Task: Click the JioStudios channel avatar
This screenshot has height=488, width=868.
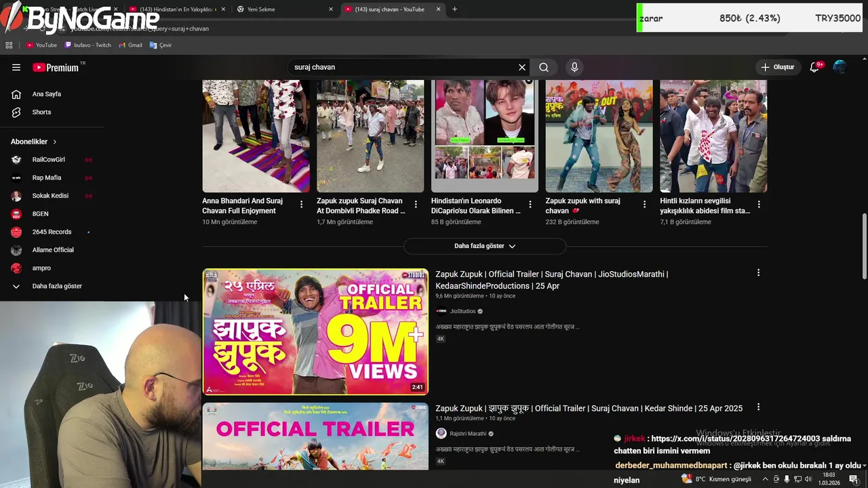Action: pyautogui.click(x=441, y=311)
